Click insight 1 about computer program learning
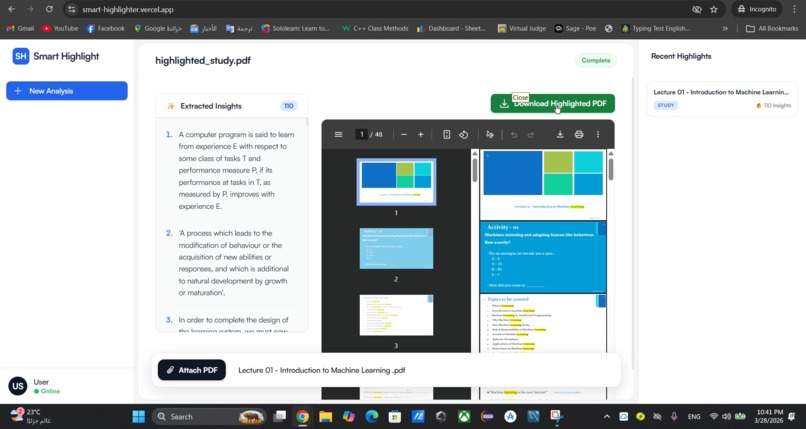Image resolution: width=806 pixels, height=429 pixels. coord(236,170)
